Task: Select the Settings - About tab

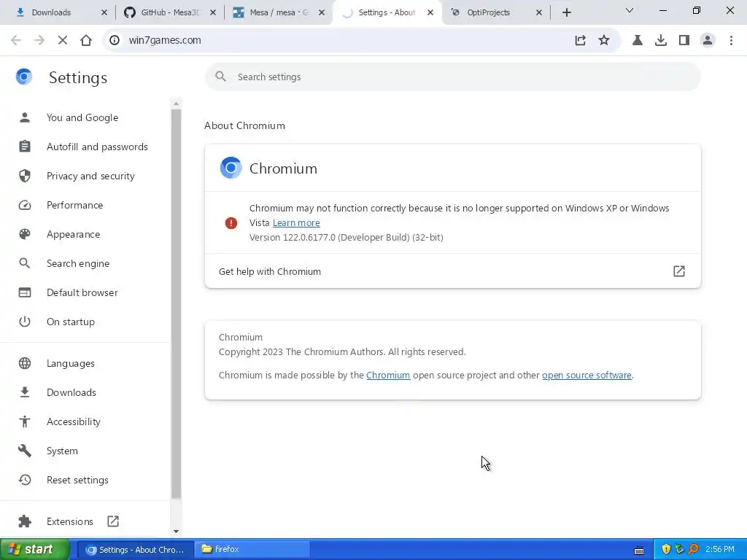Action: [x=387, y=13]
